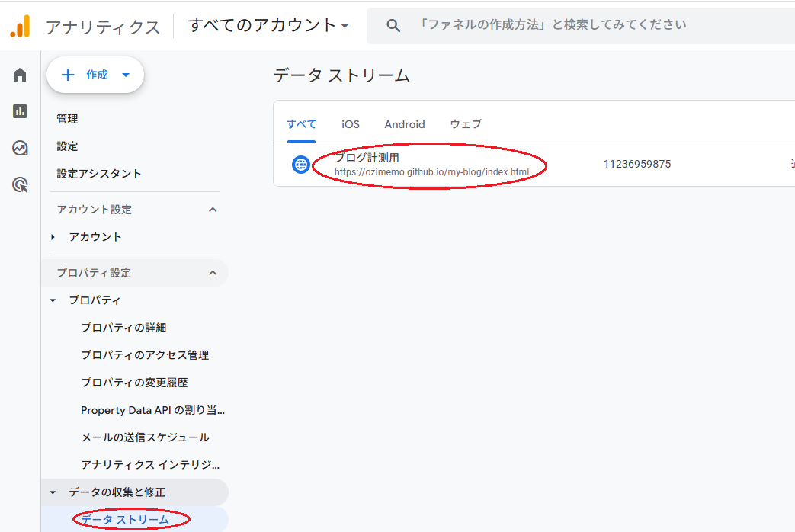Collapse the データの収集と修正 tree arrow
Screen dimensions: 795x532
[53, 492]
